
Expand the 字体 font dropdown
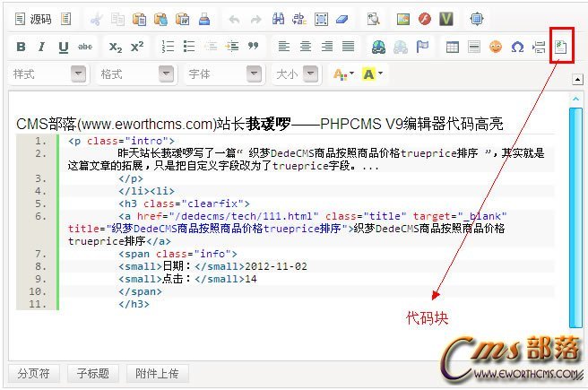tap(222, 74)
